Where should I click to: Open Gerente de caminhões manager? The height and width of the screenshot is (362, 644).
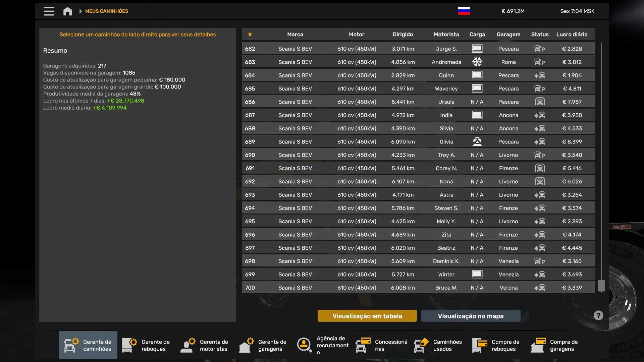88,345
